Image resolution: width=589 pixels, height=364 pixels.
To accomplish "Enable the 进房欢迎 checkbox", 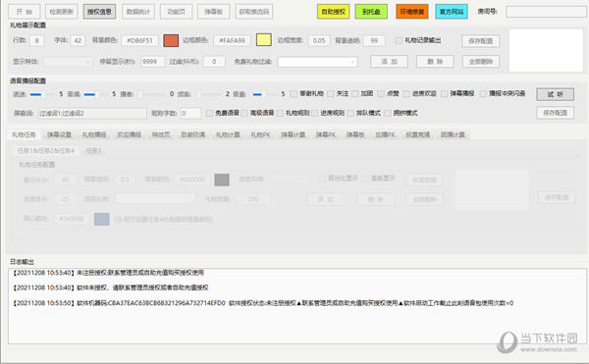I will 406,94.
